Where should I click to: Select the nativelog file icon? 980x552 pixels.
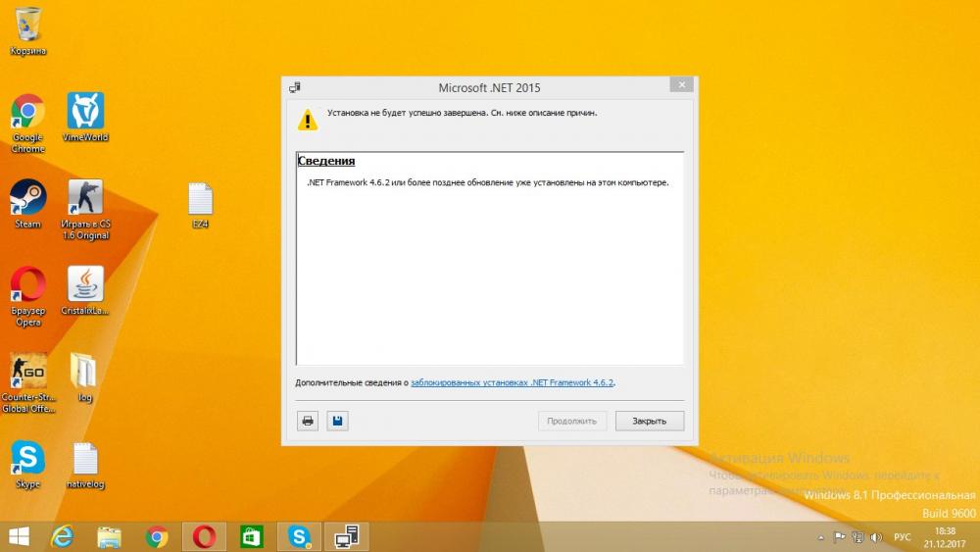(x=85, y=461)
